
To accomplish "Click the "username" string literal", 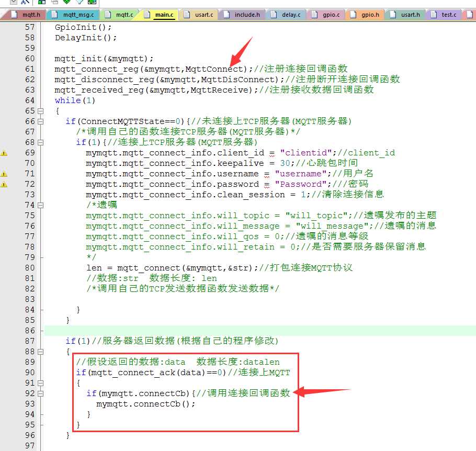I will (x=301, y=174).
